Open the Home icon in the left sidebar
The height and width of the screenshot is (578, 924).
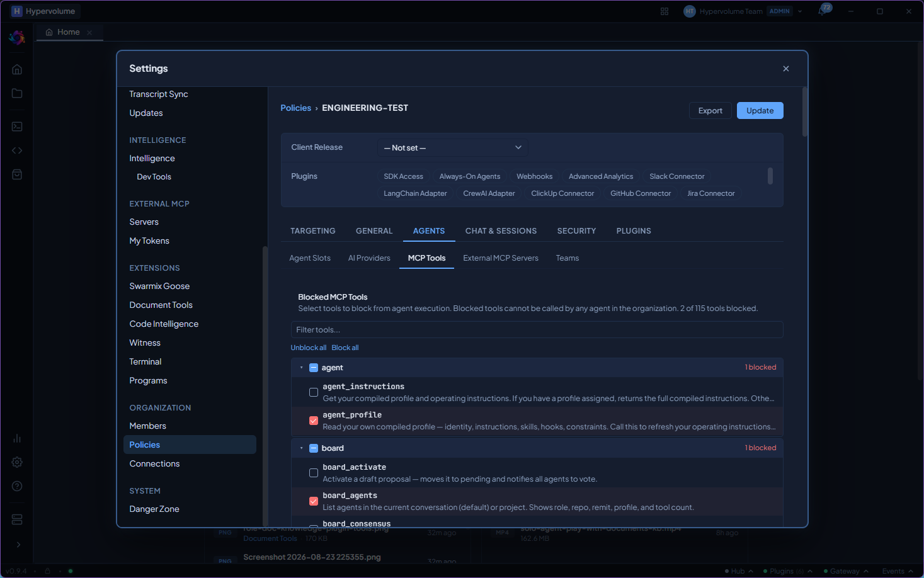pos(17,69)
